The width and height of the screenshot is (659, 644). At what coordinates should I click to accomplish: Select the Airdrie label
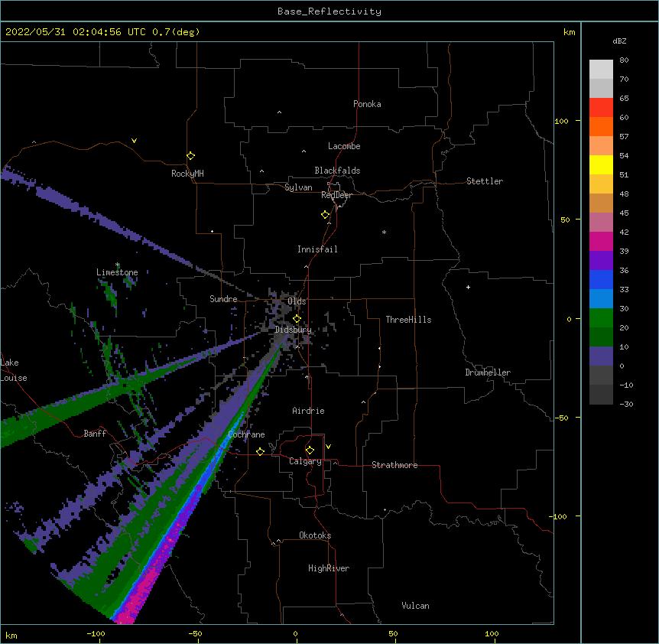[309, 411]
